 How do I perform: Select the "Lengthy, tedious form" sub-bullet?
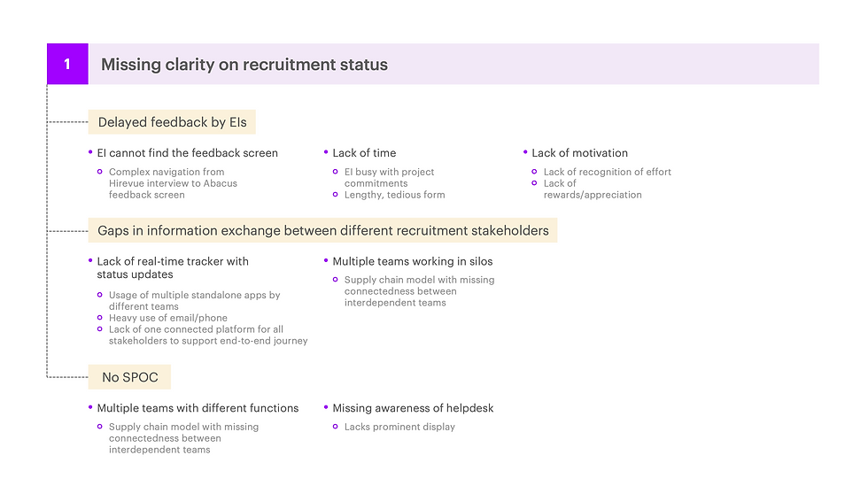coord(394,195)
